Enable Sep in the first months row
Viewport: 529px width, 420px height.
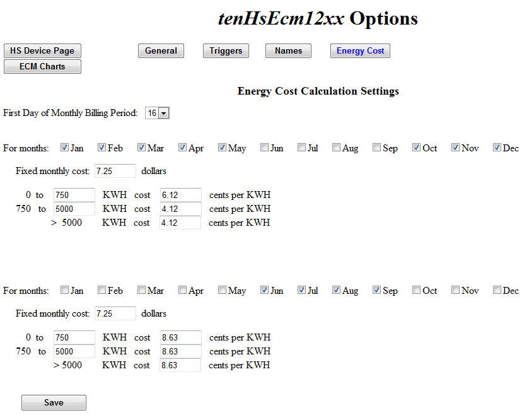(x=374, y=148)
